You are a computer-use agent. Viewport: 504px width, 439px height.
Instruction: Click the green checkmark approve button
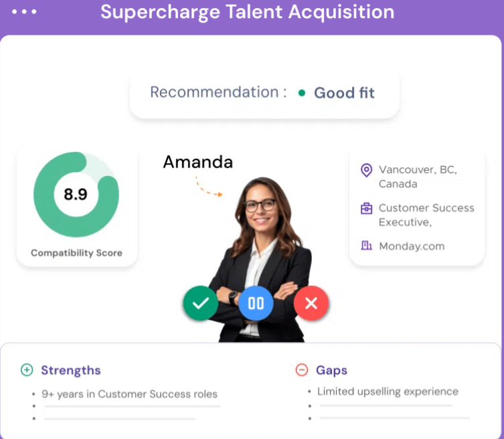coord(201,302)
